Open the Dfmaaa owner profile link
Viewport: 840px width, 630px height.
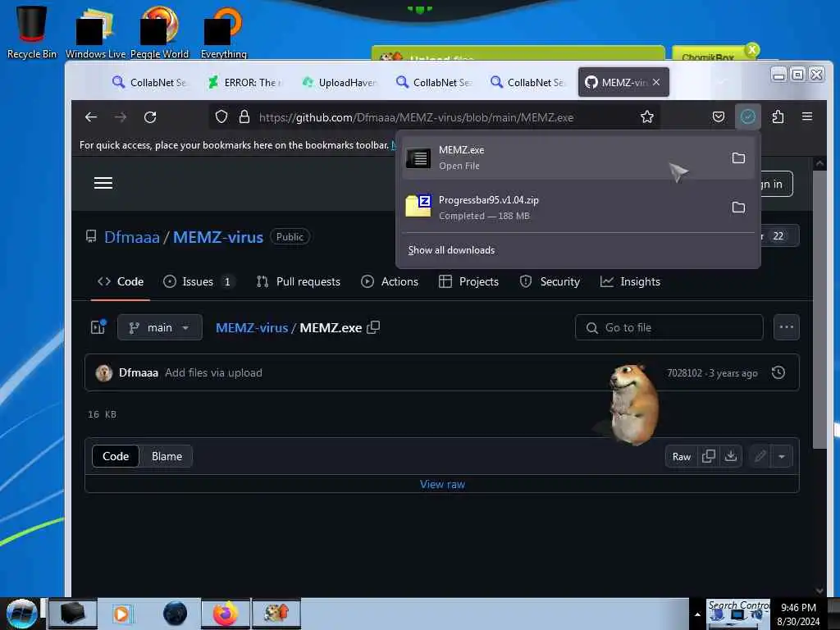click(x=132, y=237)
